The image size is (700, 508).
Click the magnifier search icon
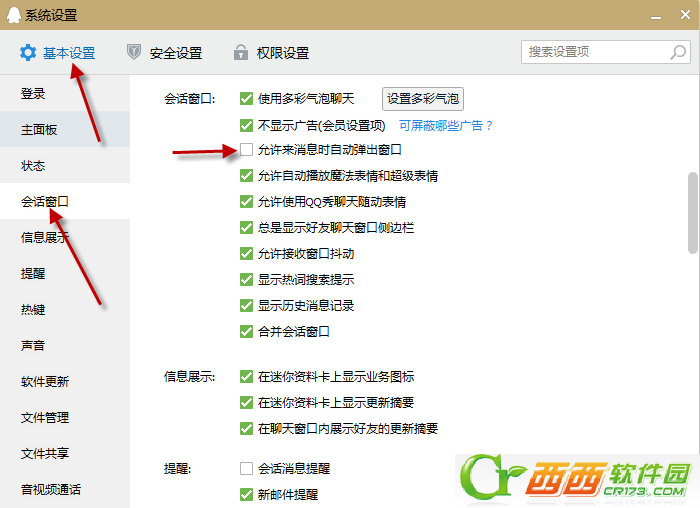coord(678,52)
